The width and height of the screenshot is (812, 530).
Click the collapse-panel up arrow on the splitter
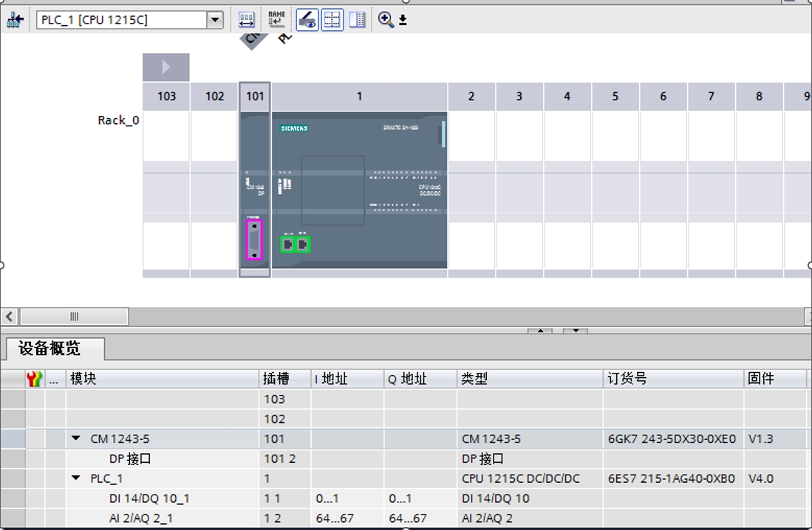pyautogui.click(x=541, y=331)
